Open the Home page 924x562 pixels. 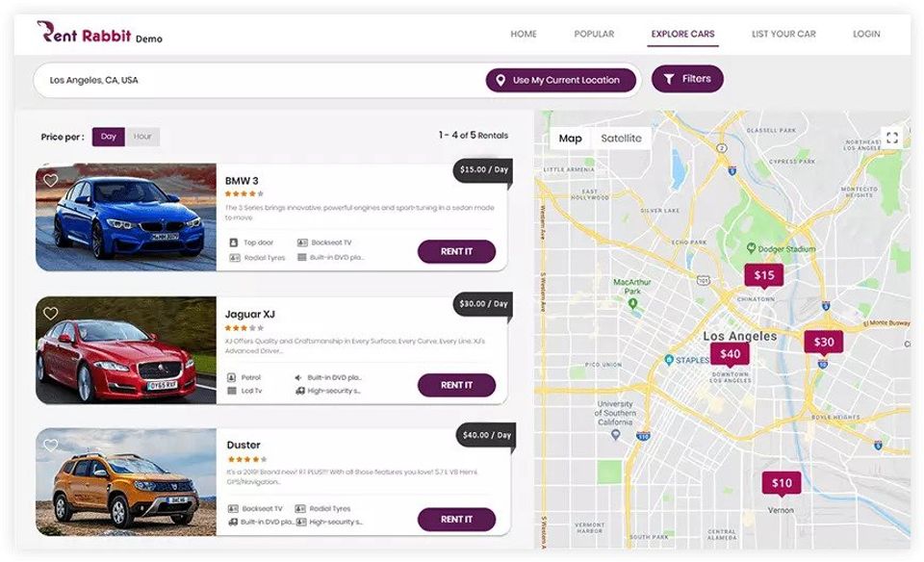(x=524, y=35)
